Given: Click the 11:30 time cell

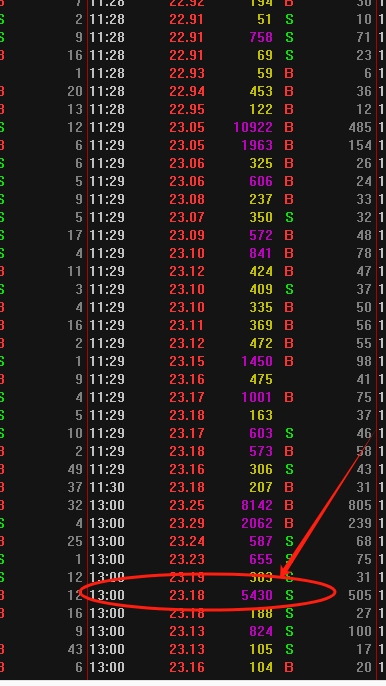Looking at the screenshot, I should tap(107, 487).
